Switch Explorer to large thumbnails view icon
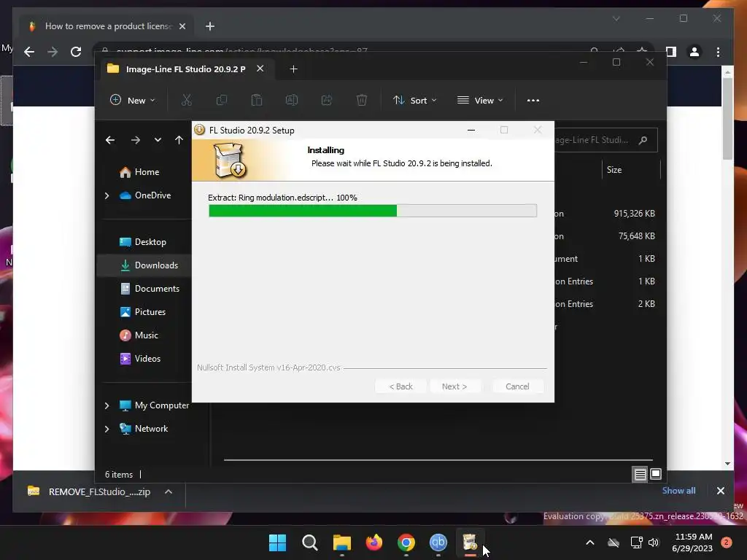The width and height of the screenshot is (747, 560). coord(656,474)
